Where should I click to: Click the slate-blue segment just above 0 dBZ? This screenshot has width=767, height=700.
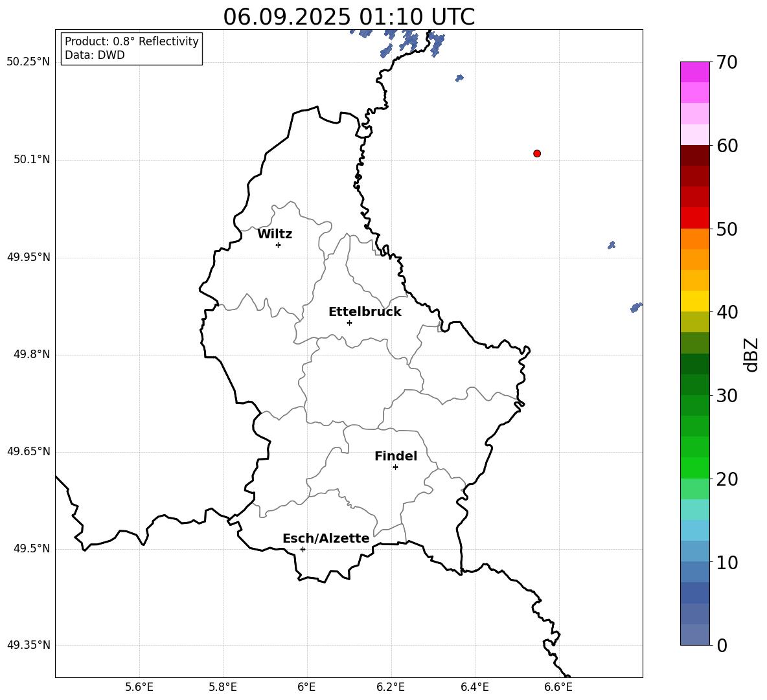point(694,635)
